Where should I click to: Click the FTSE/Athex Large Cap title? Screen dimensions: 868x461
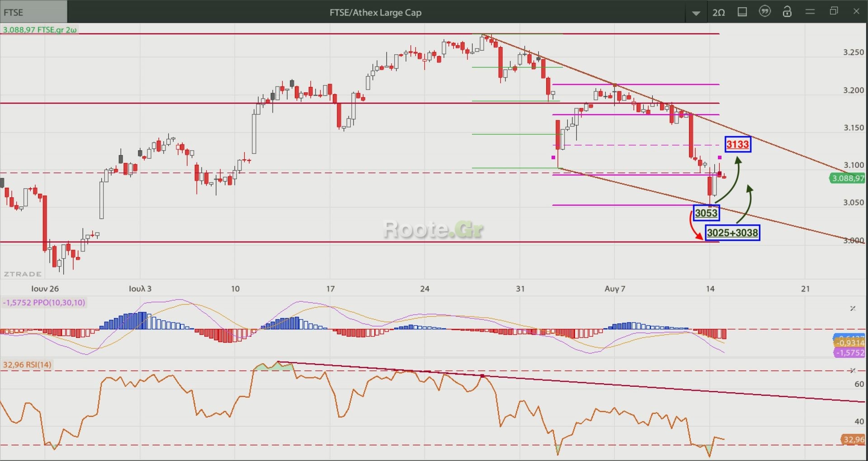pyautogui.click(x=375, y=13)
